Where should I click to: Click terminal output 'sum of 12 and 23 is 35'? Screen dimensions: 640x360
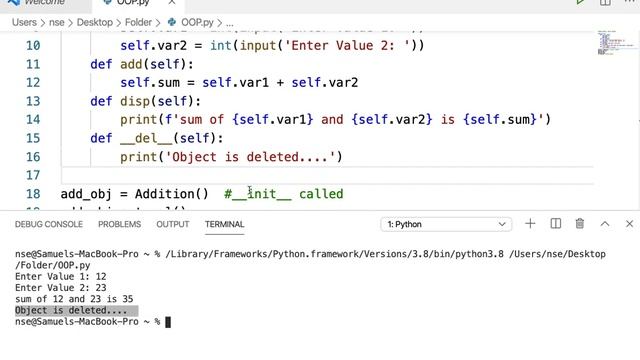pyautogui.click(x=74, y=299)
